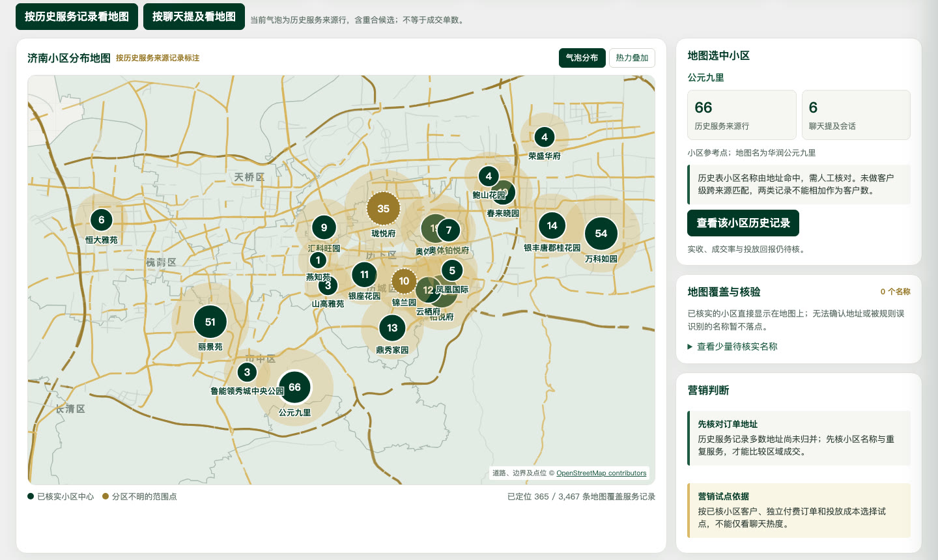
Task: Select the 恒大雅苑 bubble showing 6
Action: (x=101, y=220)
